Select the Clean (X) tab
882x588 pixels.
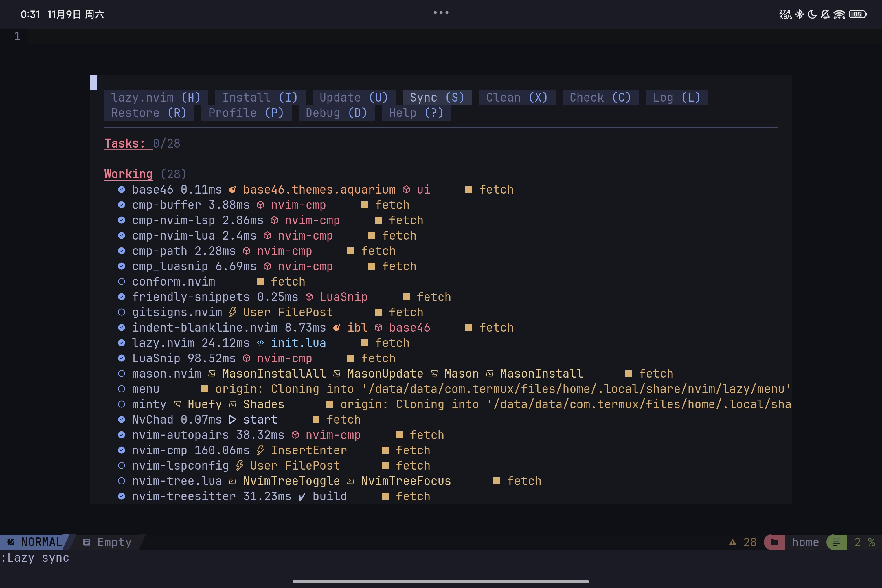(x=517, y=98)
